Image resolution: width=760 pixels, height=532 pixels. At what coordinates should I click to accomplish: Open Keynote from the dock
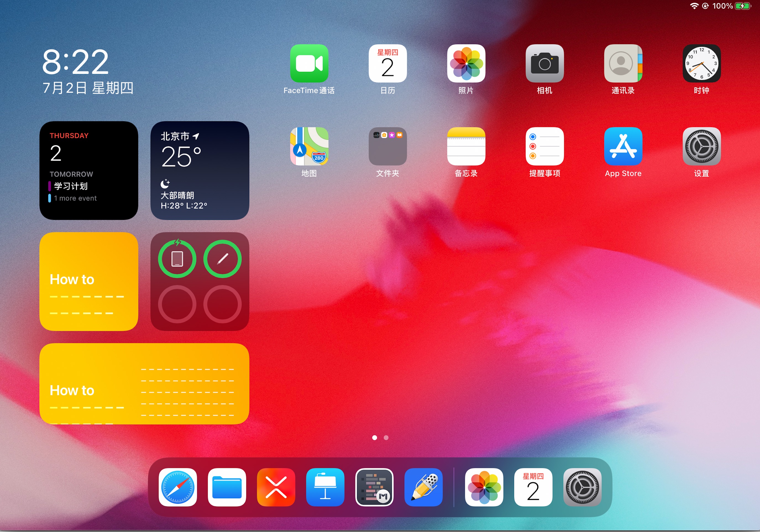(325, 487)
